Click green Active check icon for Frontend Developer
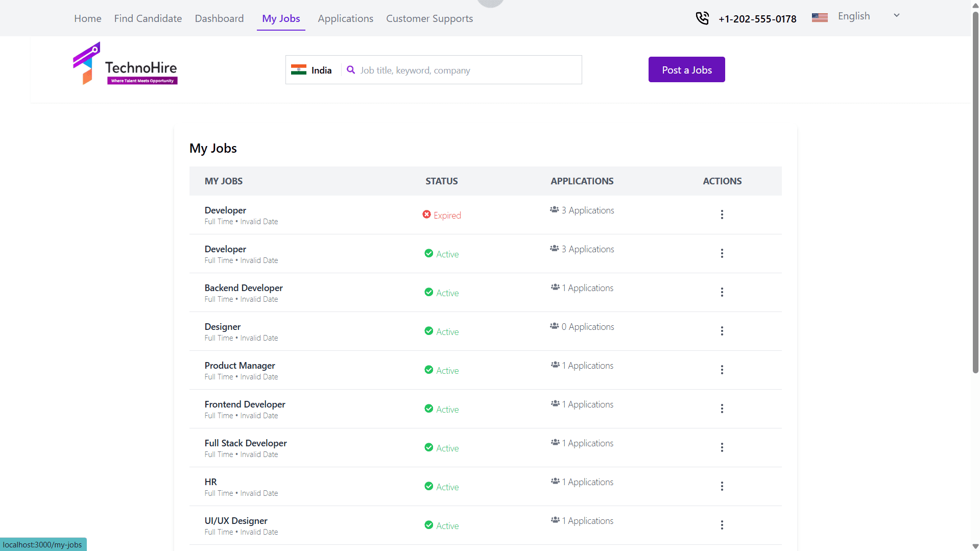Viewport: 980px width, 551px height. point(429,409)
